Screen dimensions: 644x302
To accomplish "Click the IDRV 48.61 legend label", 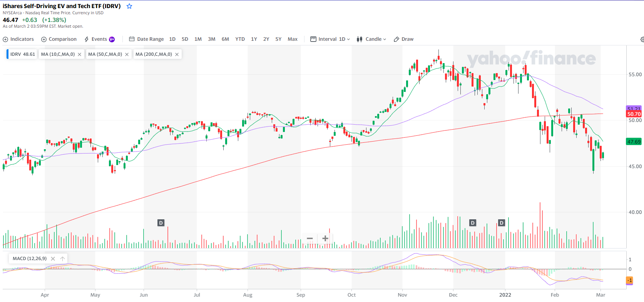I will coord(22,54).
